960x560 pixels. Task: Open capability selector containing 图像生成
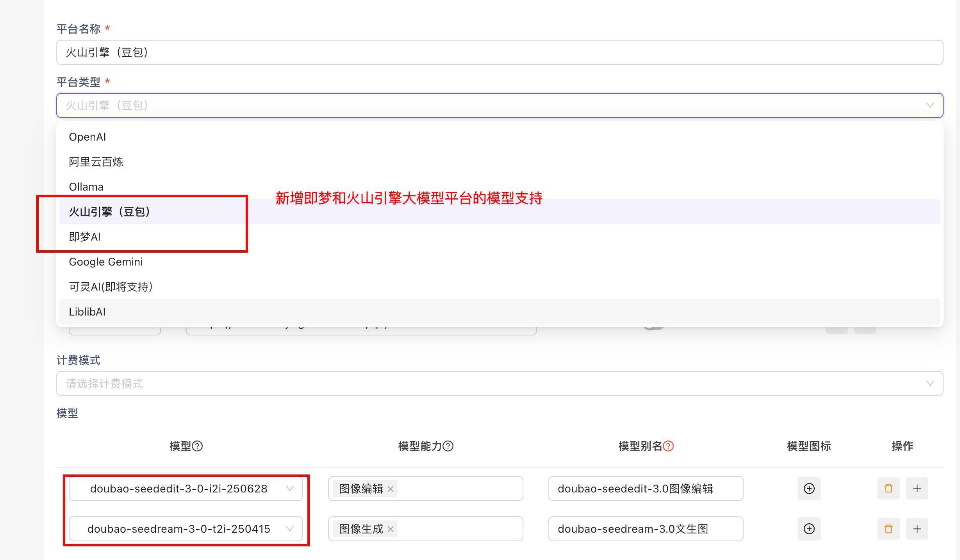coord(426,529)
